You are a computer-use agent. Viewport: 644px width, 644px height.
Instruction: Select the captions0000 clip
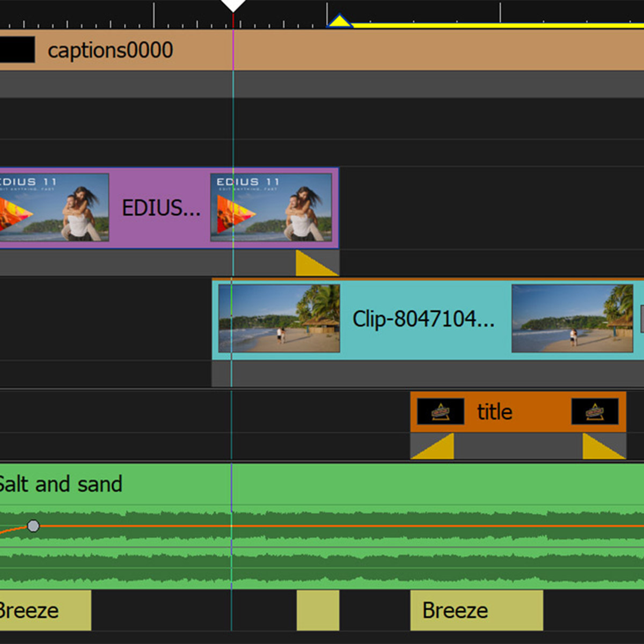click(376, 50)
